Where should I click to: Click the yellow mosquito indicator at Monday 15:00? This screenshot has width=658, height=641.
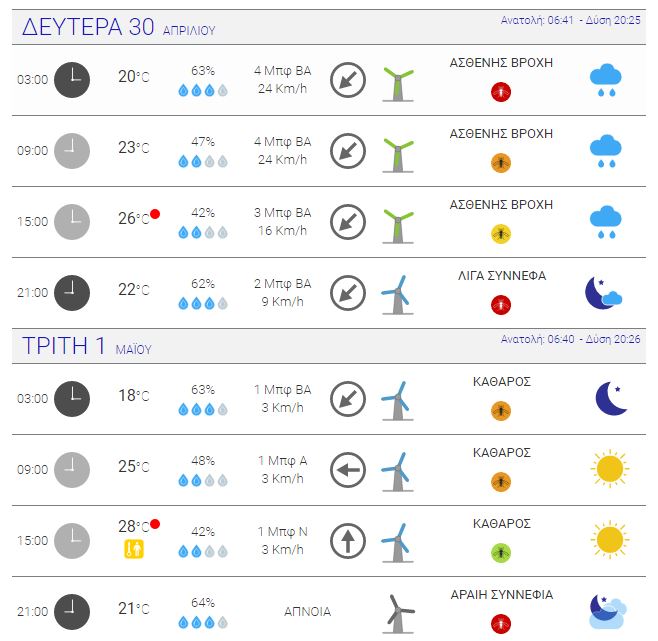pos(501,233)
